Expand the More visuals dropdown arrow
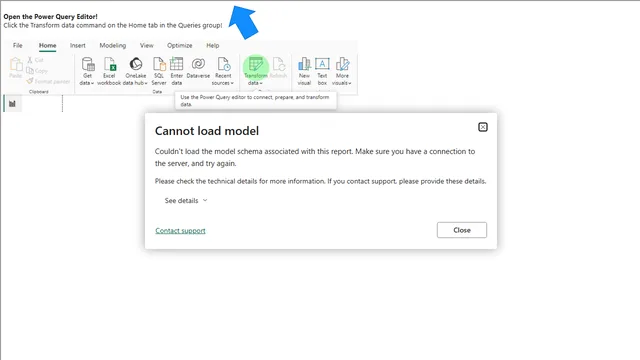 point(350,83)
